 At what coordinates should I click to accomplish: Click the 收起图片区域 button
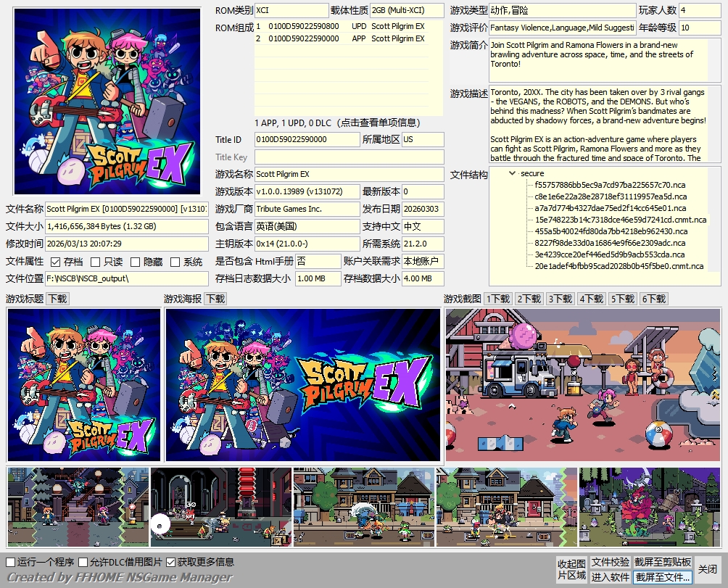coord(571,569)
